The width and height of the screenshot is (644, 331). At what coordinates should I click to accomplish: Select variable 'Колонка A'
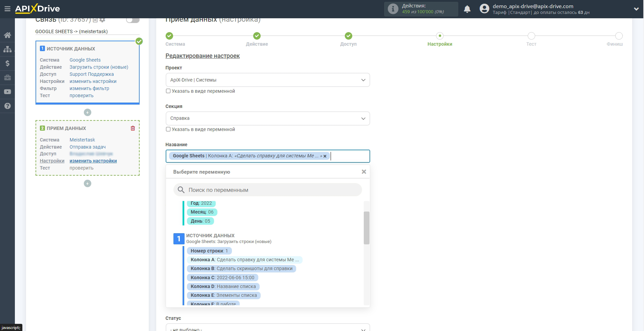[245, 260]
